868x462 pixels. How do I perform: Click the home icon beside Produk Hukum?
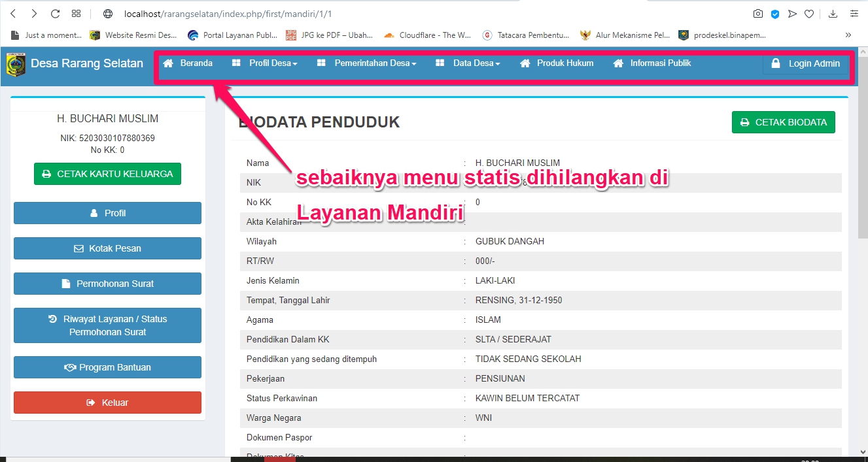tap(524, 63)
